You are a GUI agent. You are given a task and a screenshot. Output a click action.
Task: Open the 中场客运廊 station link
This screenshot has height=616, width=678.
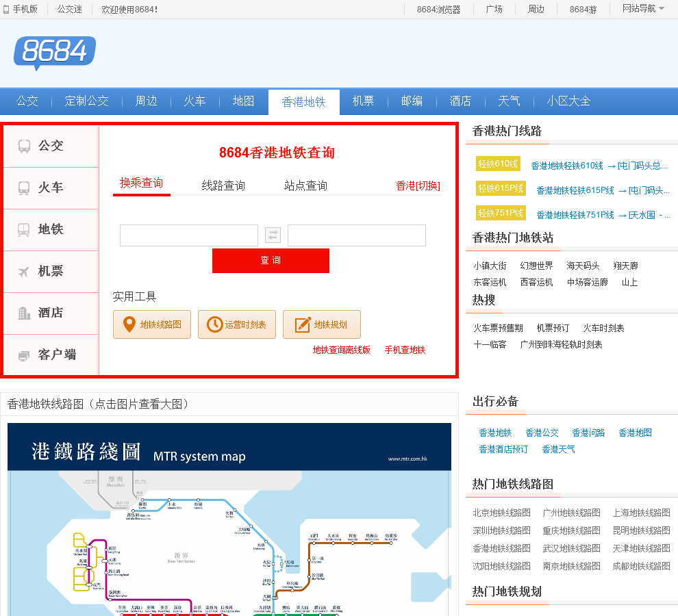click(x=588, y=282)
